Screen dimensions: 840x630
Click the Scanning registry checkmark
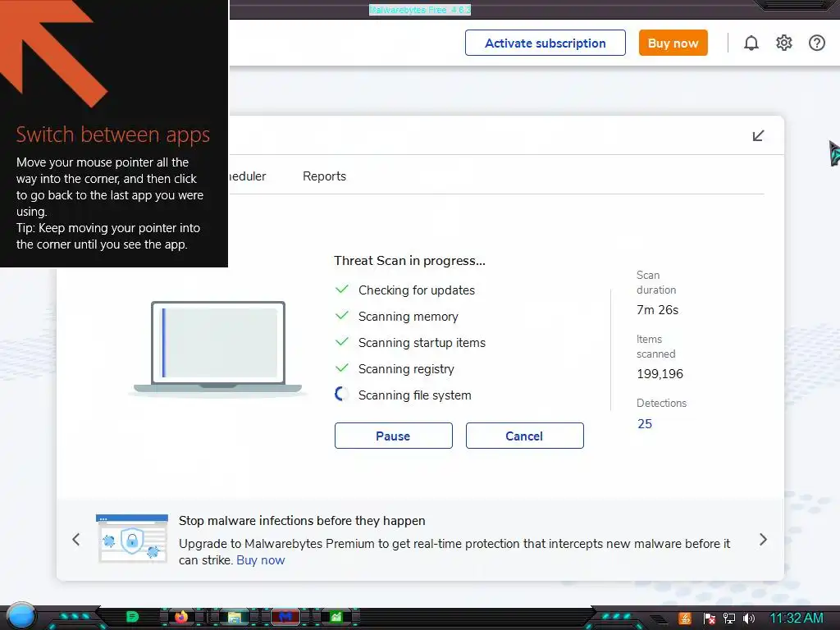[342, 368]
